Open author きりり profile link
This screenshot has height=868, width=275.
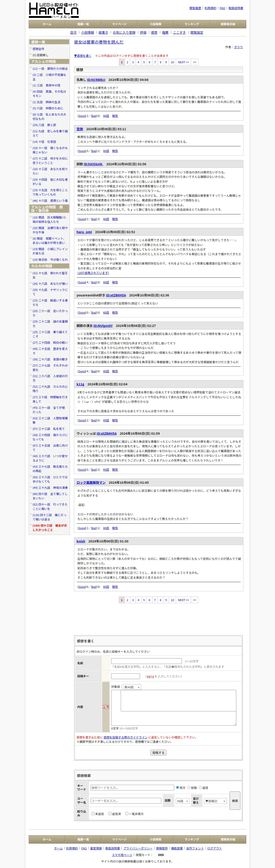pyautogui.click(x=238, y=47)
